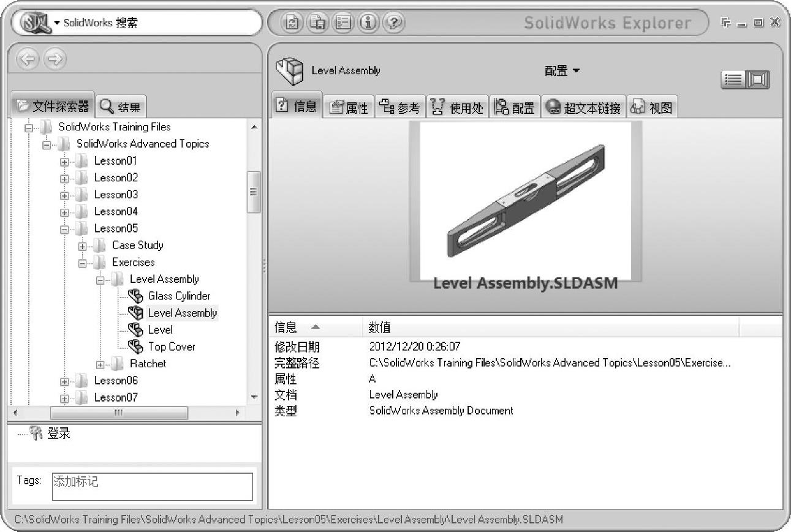Open the 属性 tab
The height and width of the screenshot is (532, 791).
[349, 108]
